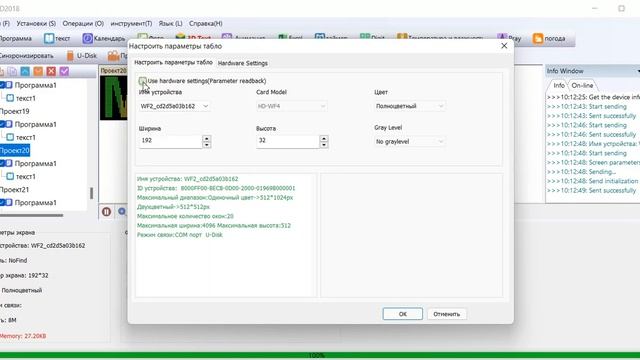Click the blue up-arrow icon
Screen dimensions: 640x360
(x=25, y=71)
